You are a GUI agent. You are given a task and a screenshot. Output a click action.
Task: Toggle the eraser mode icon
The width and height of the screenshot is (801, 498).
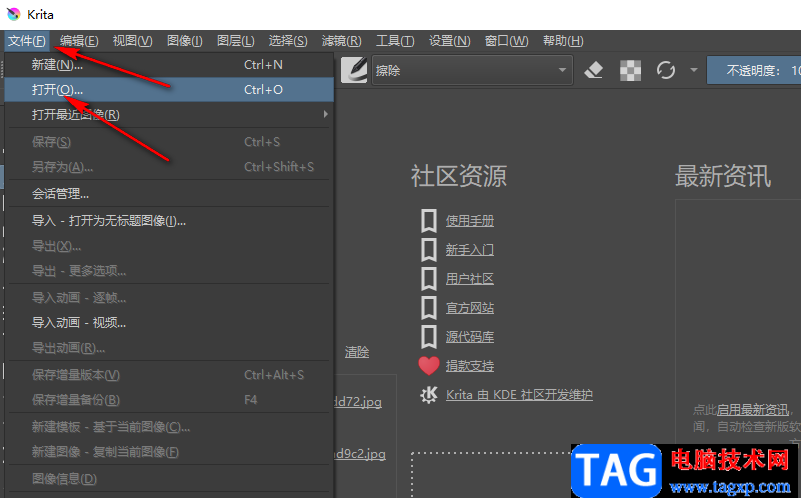coord(594,70)
